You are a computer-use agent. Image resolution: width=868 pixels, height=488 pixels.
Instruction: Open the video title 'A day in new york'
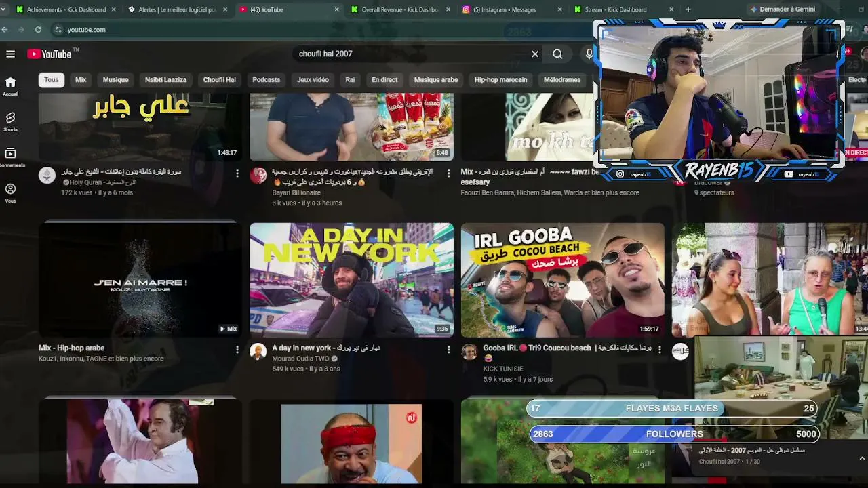(326, 348)
